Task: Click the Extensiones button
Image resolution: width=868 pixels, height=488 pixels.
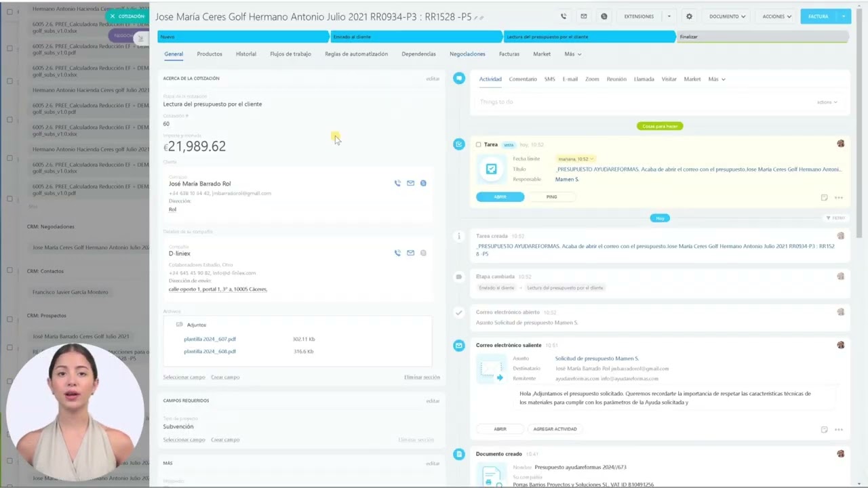Action: pos(639,16)
